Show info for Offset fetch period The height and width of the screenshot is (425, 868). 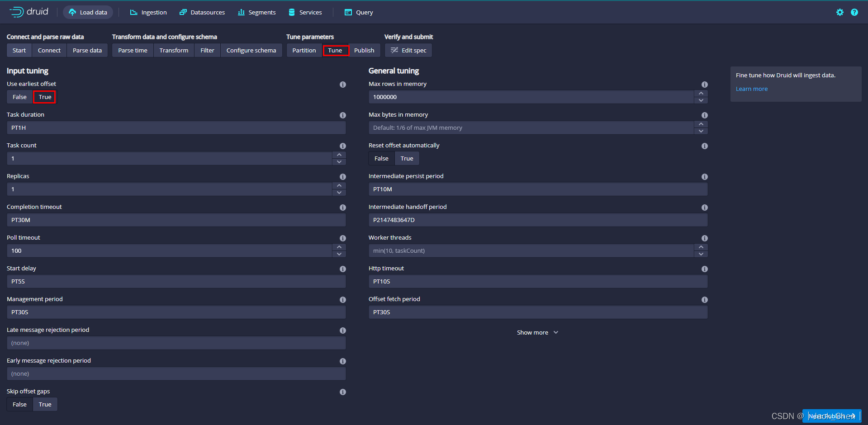coord(705,300)
